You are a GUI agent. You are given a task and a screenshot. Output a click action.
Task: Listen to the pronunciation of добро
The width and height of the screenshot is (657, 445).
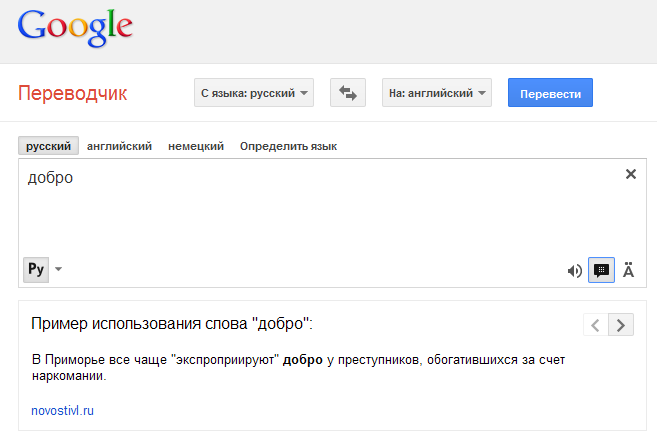[574, 271]
